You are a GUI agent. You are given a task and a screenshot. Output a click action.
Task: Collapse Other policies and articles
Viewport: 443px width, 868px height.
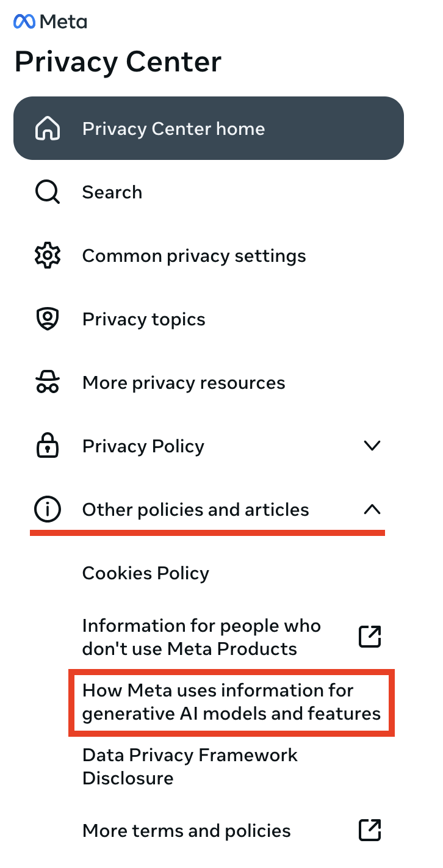372,509
